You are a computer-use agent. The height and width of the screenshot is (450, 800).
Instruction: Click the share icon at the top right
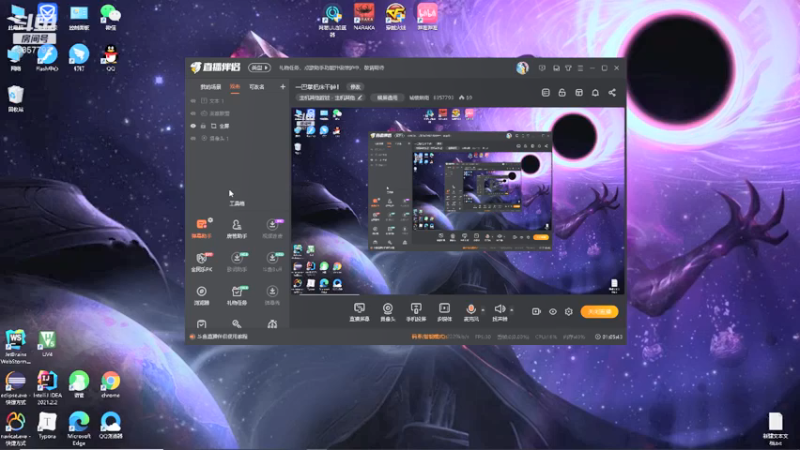point(612,93)
